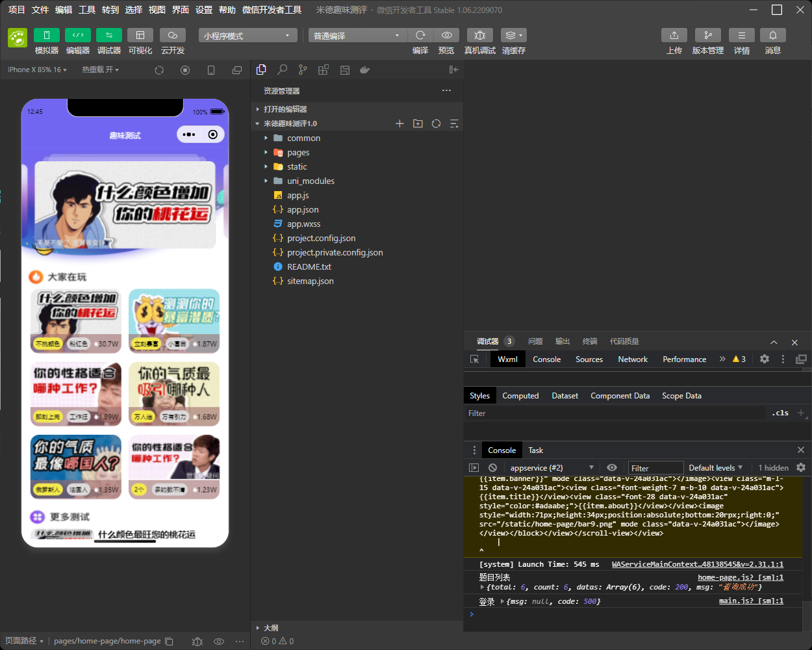Screen dimensions: 812x650
Task: Open project details (详情) panel
Action: (742, 35)
